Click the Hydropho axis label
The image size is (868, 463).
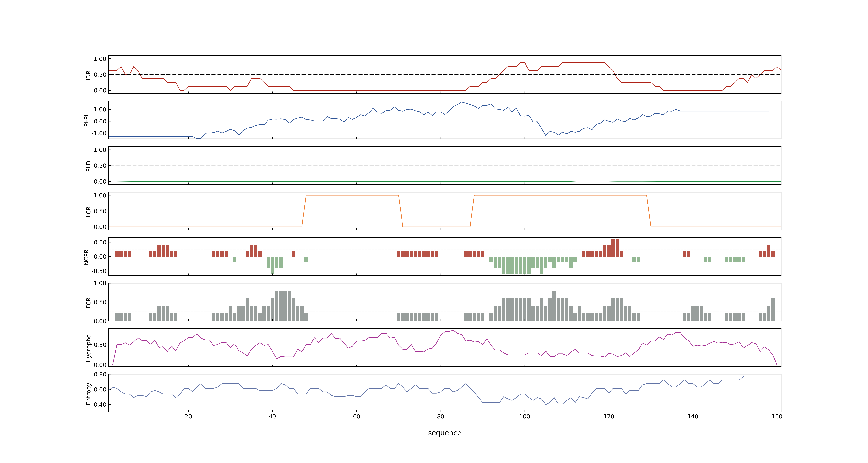pos(88,348)
